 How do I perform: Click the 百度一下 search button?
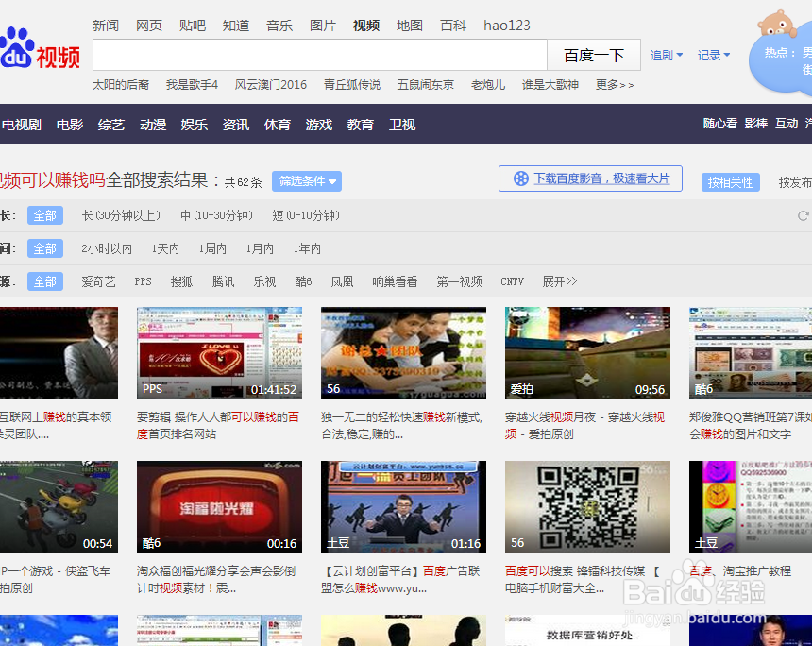[x=594, y=55]
